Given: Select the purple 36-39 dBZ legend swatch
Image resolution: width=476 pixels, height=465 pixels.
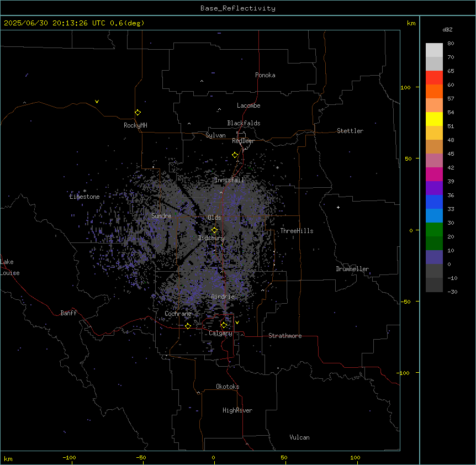Looking at the screenshot, I should (434, 188).
